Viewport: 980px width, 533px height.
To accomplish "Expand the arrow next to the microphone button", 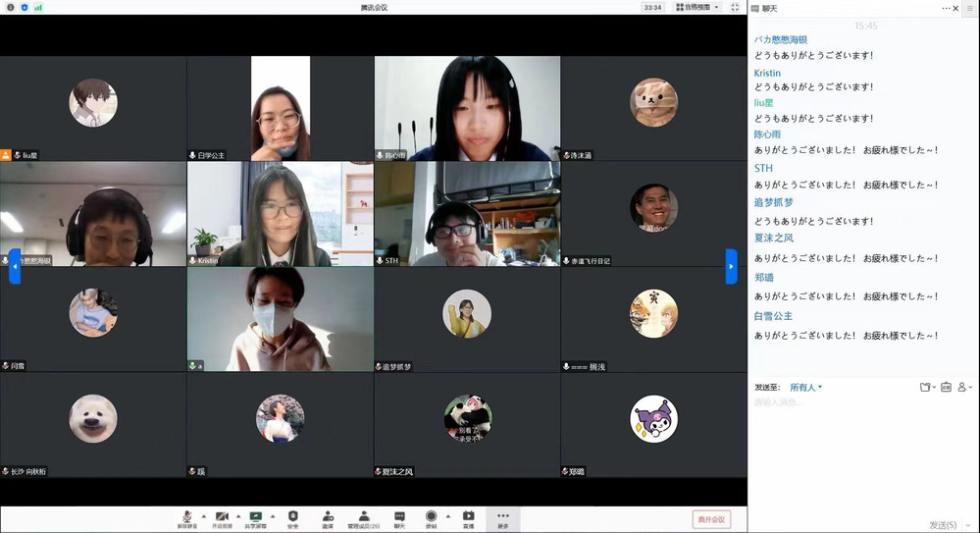I will pyautogui.click(x=203, y=515).
